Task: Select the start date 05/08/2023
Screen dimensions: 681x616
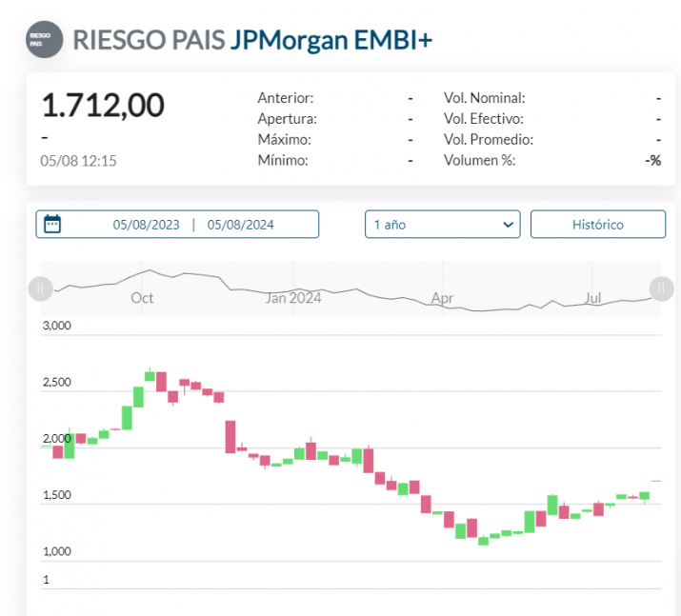Action: click(x=146, y=225)
